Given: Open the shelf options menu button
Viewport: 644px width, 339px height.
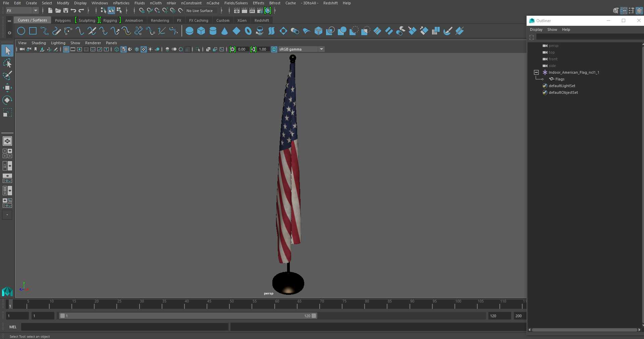Looking at the screenshot, I should (x=9, y=21).
